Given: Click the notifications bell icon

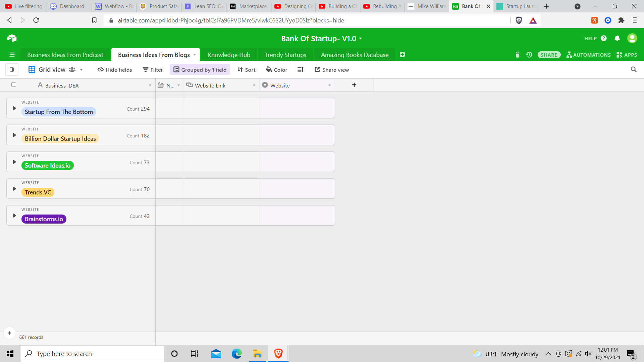Looking at the screenshot, I should [x=617, y=38].
